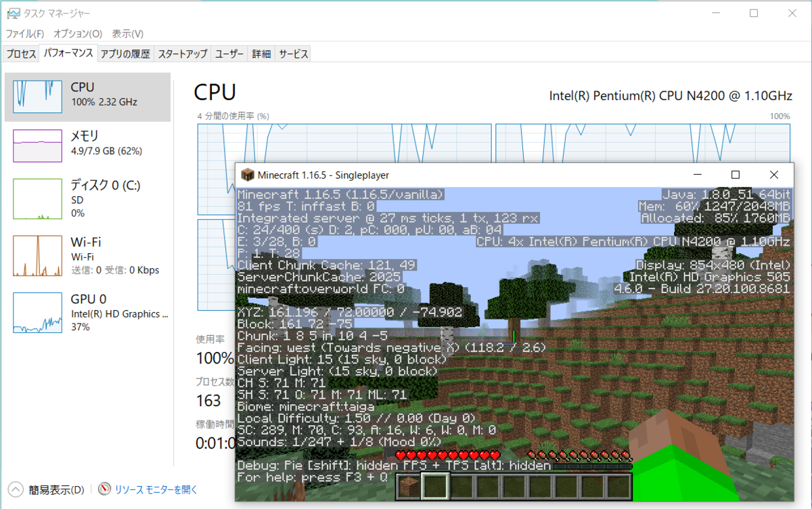Image resolution: width=812 pixels, height=509 pixels.
Task: Click the resource monitor gauge icon
Action: point(104,489)
